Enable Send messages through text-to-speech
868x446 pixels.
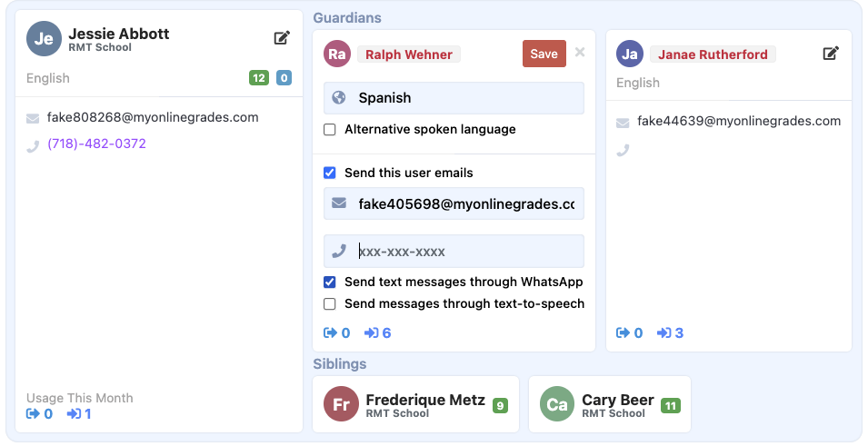pyautogui.click(x=330, y=304)
